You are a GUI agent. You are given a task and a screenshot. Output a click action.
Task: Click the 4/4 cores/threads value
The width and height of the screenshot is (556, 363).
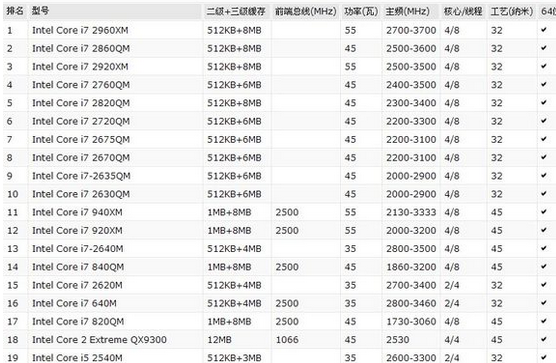(x=452, y=340)
